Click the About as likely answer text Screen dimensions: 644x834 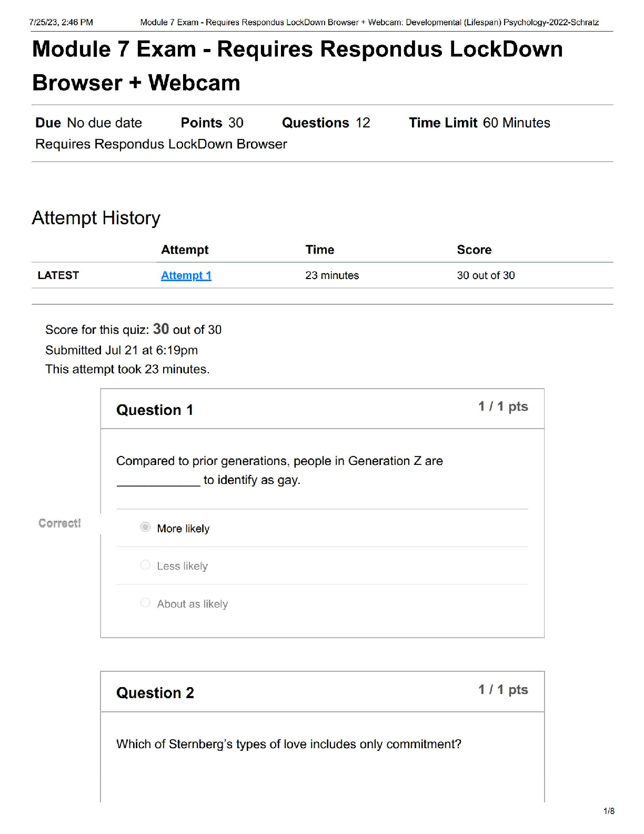click(x=192, y=604)
